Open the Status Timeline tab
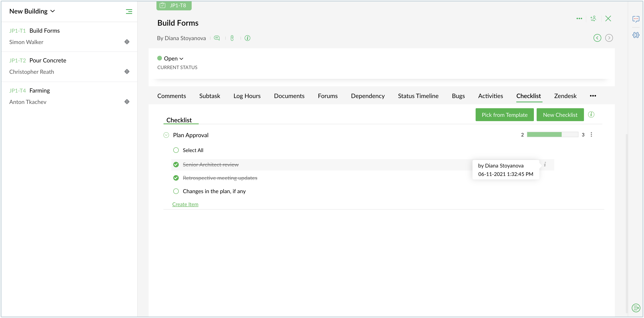The height and width of the screenshot is (318, 644). click(x=418, y=96)
